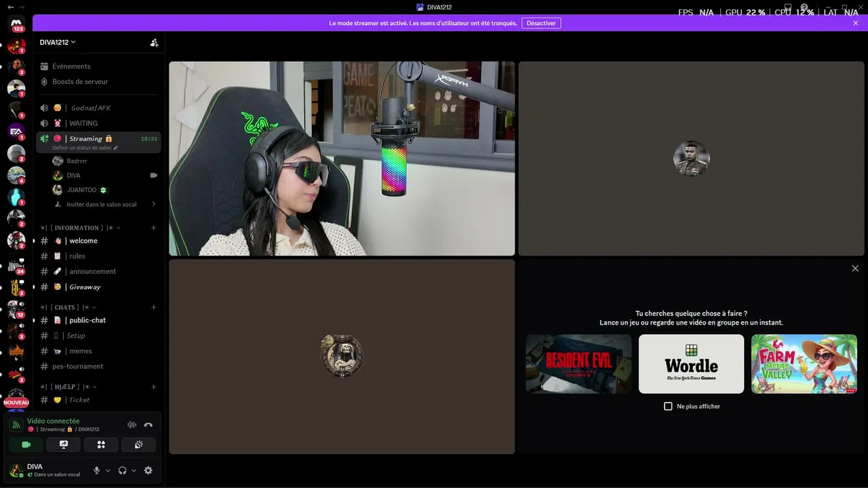Click DIVA's camera icon in voice list
The image size is (868, 488).
coord(153,176)
